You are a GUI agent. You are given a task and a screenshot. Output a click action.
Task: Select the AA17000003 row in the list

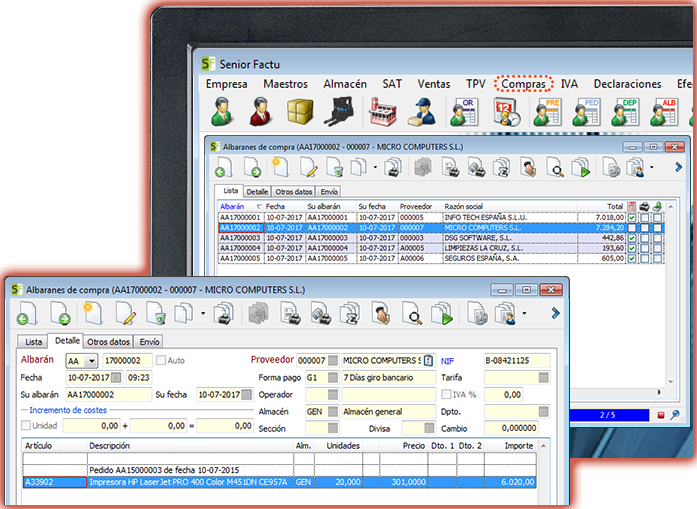pyautogui.click(x=441, y=238)
